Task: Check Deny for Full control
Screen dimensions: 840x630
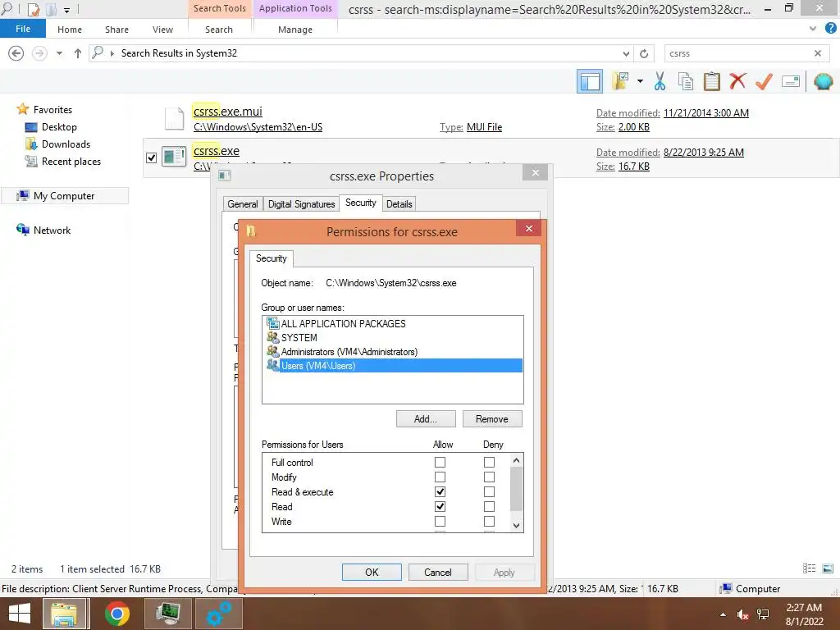Action: click(x=489, y=462)
